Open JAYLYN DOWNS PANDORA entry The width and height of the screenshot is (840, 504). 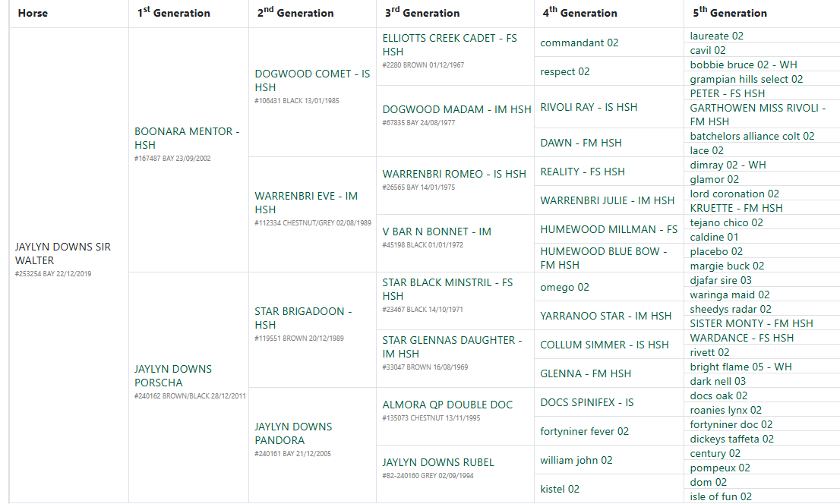[293, 433]
